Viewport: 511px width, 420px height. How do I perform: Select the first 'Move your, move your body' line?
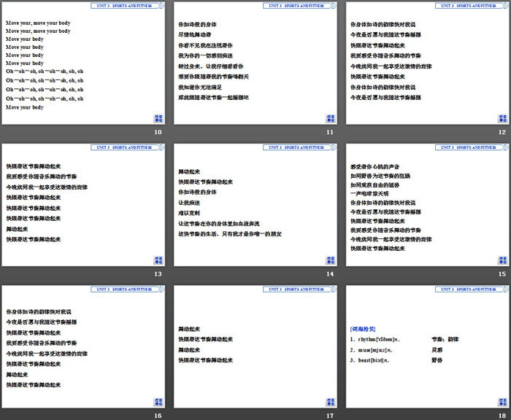[38, 23]
